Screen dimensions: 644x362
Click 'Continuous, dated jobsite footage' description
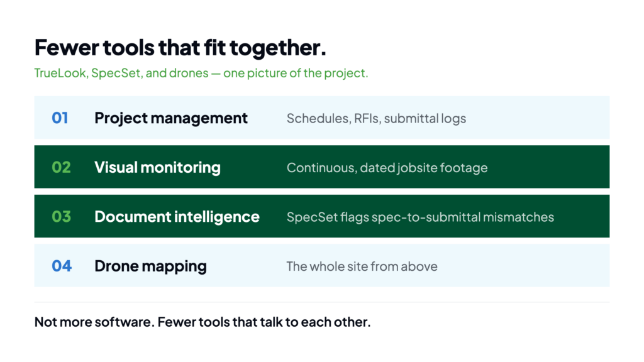pos(387,168)
